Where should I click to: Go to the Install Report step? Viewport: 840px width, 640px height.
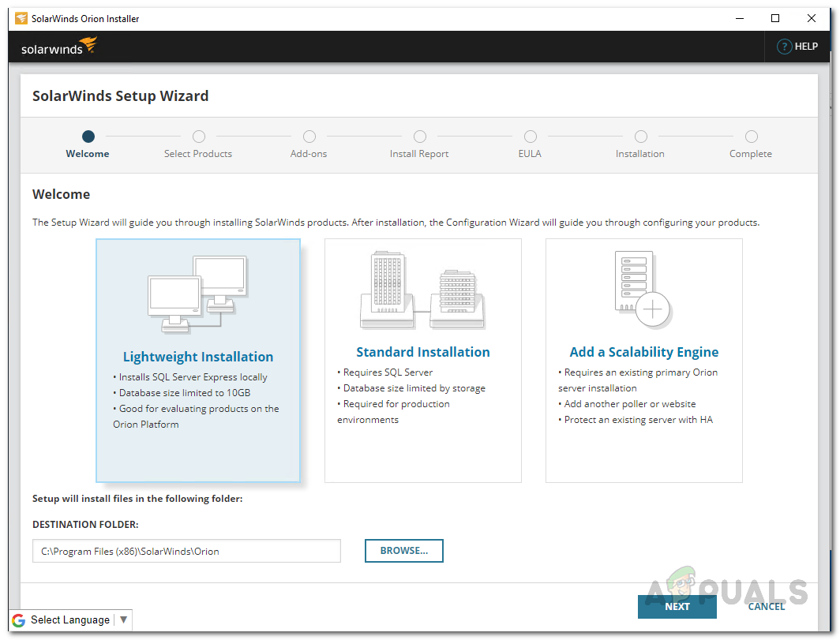[419, 154]
